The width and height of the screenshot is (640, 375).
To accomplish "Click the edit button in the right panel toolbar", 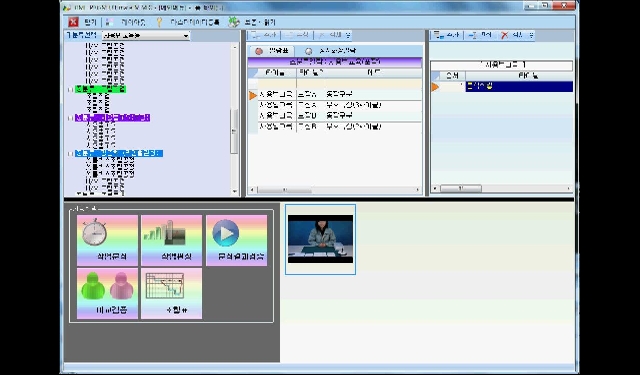I will [x=480, y=35].
